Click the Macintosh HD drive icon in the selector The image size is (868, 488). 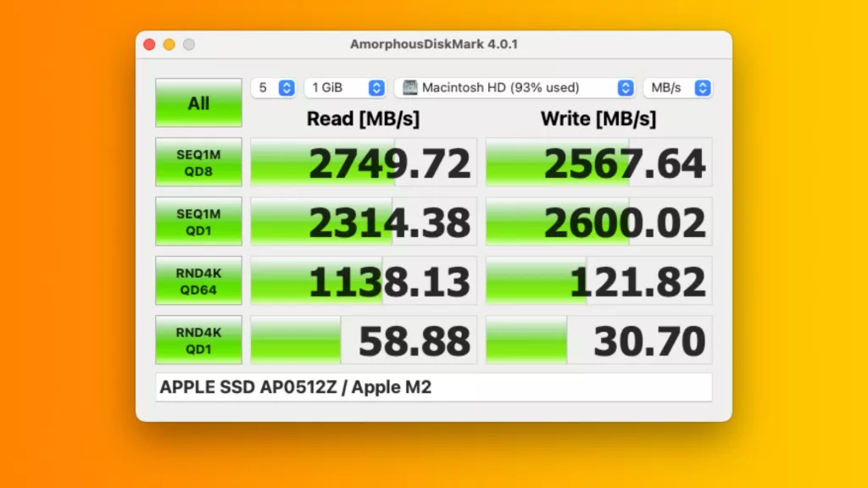coord(410,87)
